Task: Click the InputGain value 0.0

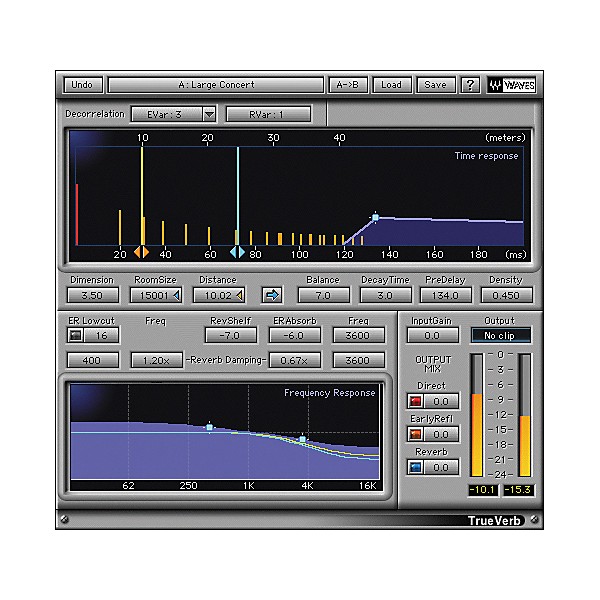Action: [x=432, y=336]
